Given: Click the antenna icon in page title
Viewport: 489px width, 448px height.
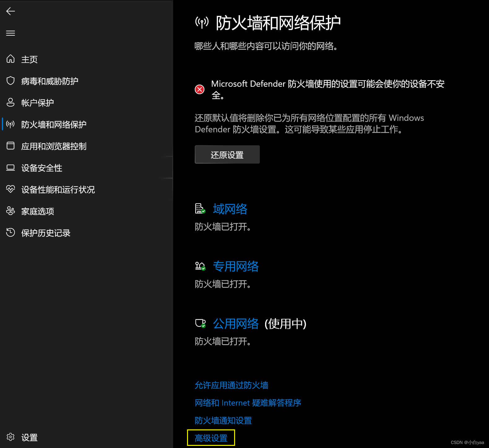Looking at the screenshot, I should click(202, 22).
